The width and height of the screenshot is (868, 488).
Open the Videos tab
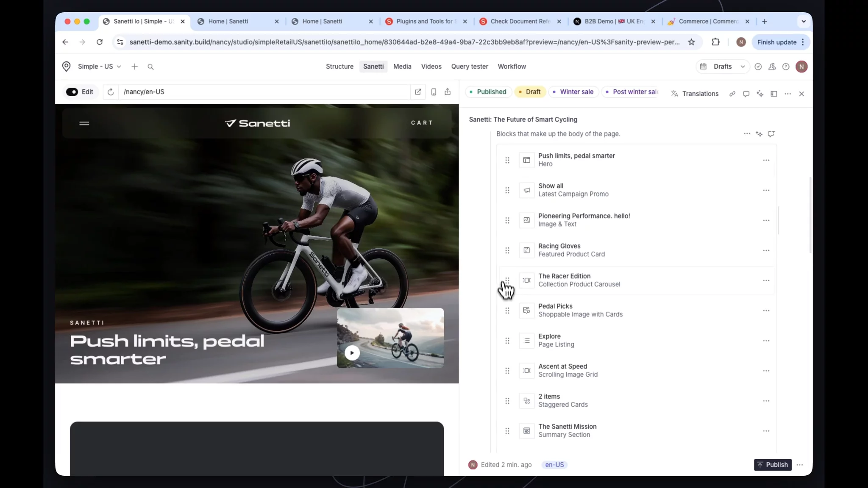(431, 67)
